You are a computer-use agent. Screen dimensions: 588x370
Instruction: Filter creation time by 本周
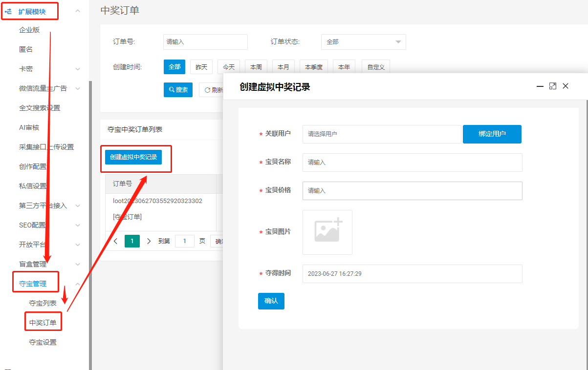pos(256,67)
